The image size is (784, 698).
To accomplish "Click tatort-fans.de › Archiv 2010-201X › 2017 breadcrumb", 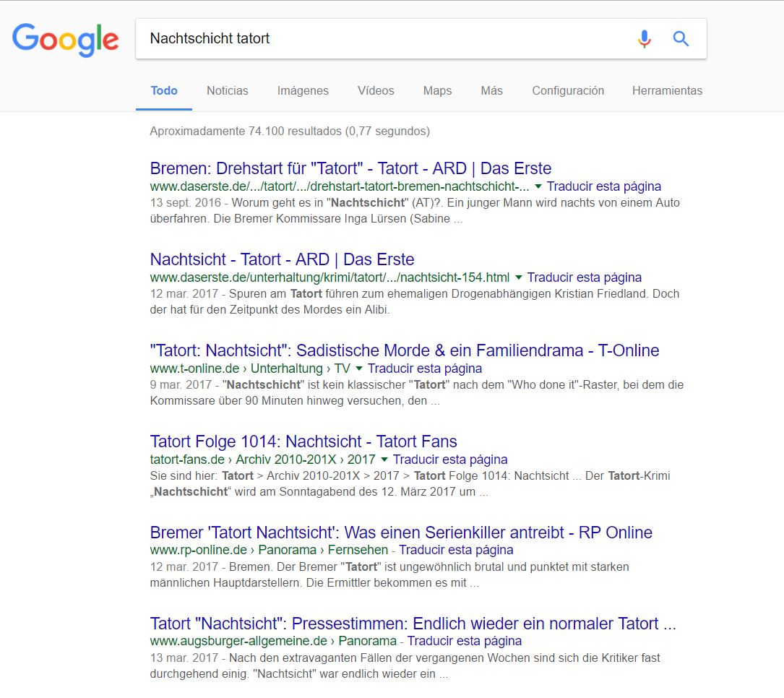I will 262,460.
